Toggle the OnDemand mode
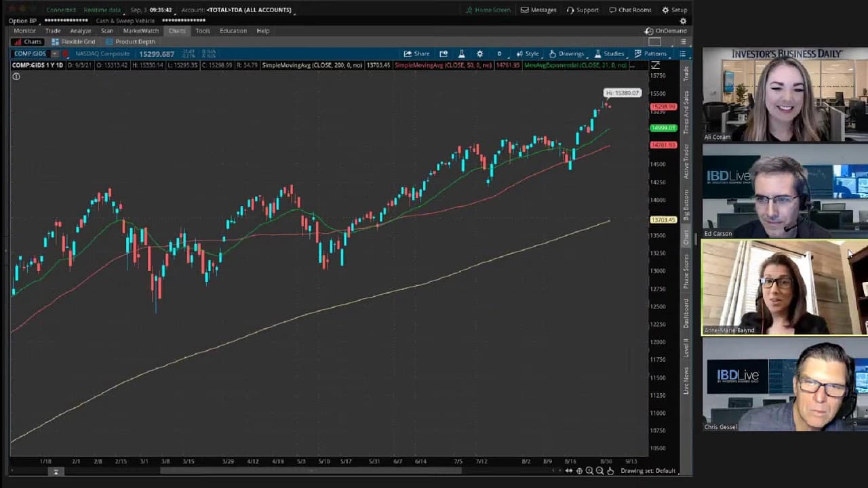868x488 pixels. [x=666, y=30]
